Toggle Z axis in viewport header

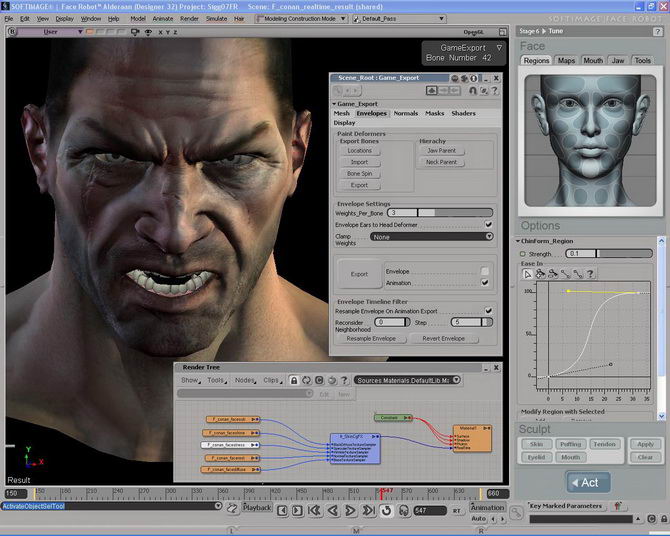click(175, 32)
